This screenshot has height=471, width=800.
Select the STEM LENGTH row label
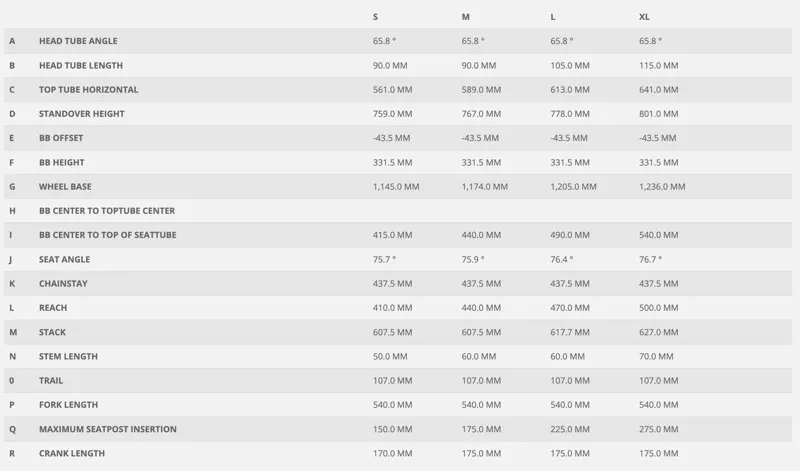(x=68, y=356)
